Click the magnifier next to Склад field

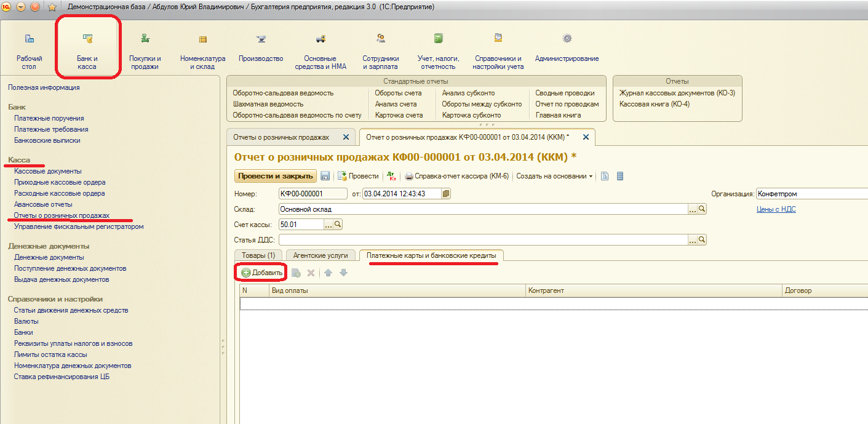(702, 209)
